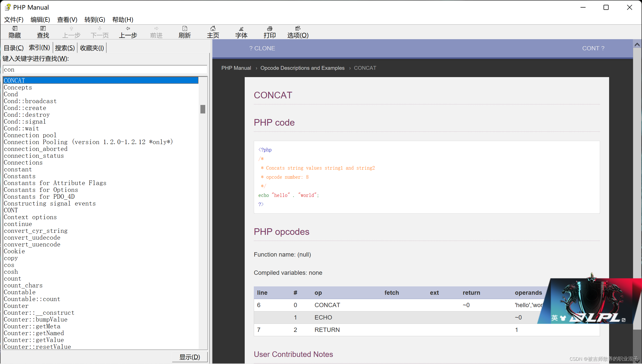Click the 显示(D) button
The image size is (642, 364).
coord(190,357)
